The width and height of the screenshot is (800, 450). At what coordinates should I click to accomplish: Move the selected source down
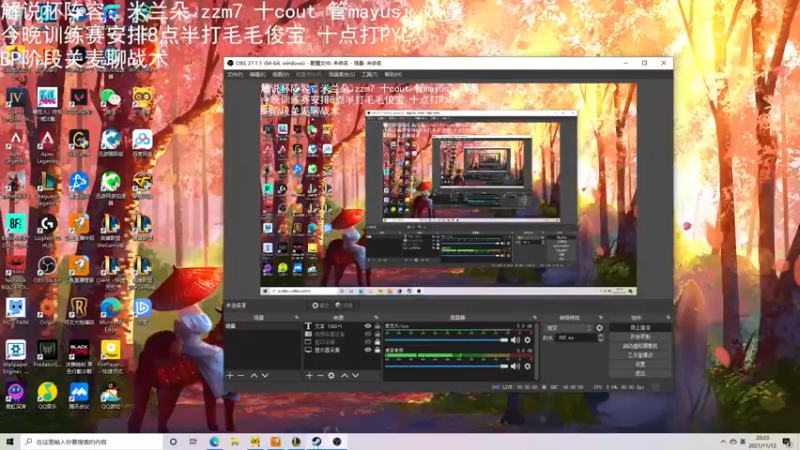[x=356, y=376]
